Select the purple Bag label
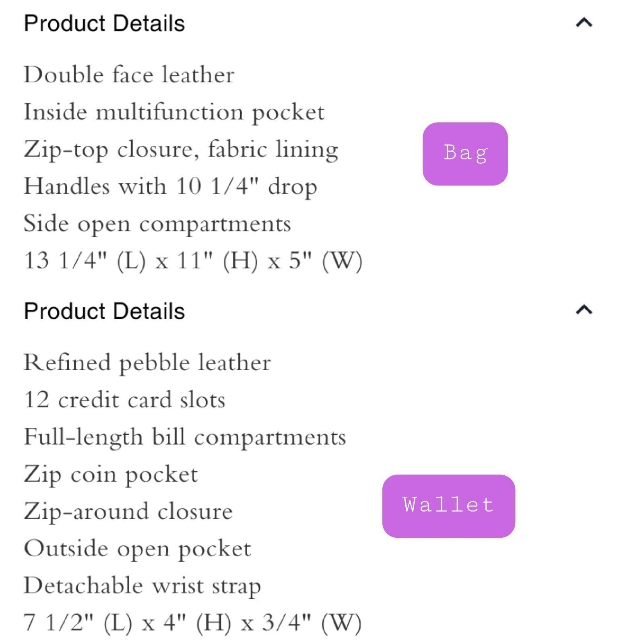This screenshot has width=644, height=644. (x=465, y=154)
